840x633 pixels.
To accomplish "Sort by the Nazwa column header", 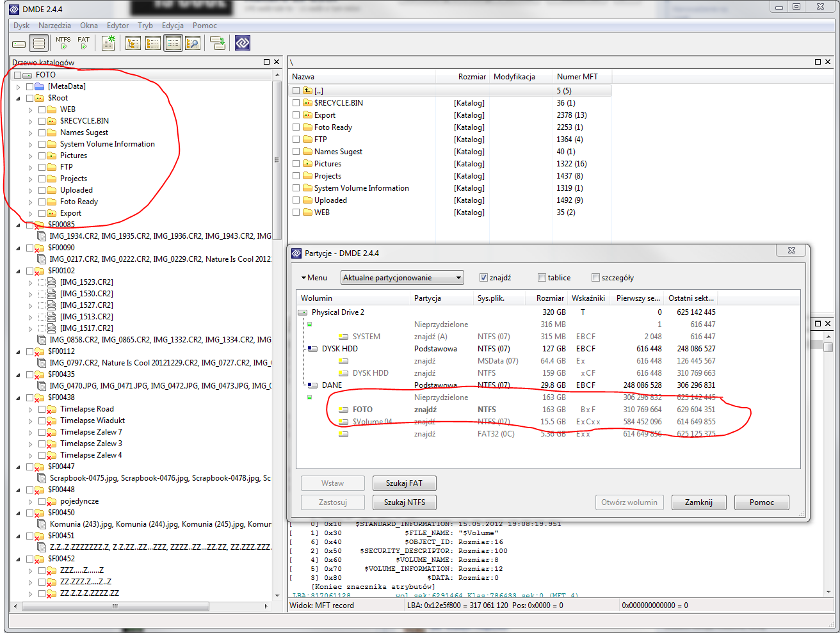I will tap(362, 77).
